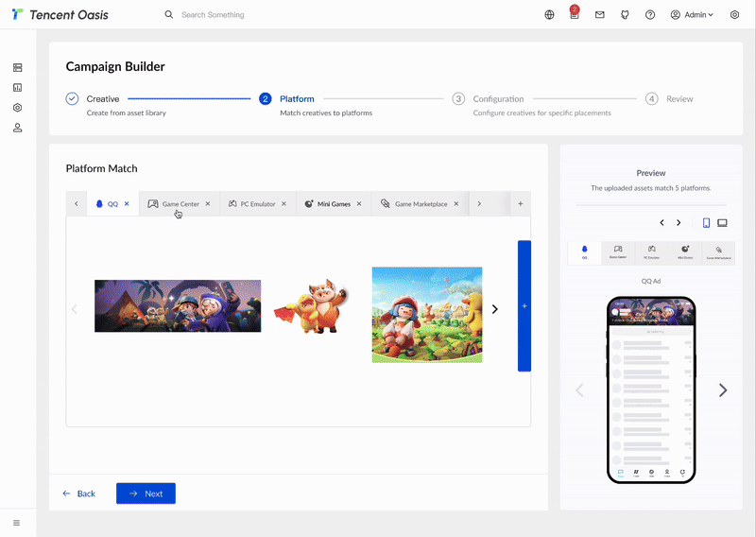Close the QQ tab
756x537 pixels.
click(x=127, y=204)
